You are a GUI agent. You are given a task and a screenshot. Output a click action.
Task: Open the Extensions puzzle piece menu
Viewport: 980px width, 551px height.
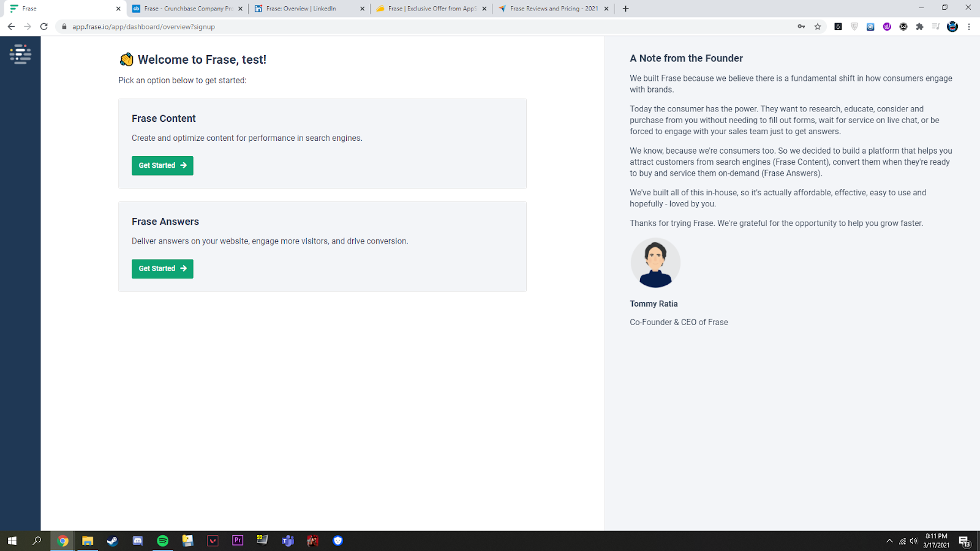(919, 26)
